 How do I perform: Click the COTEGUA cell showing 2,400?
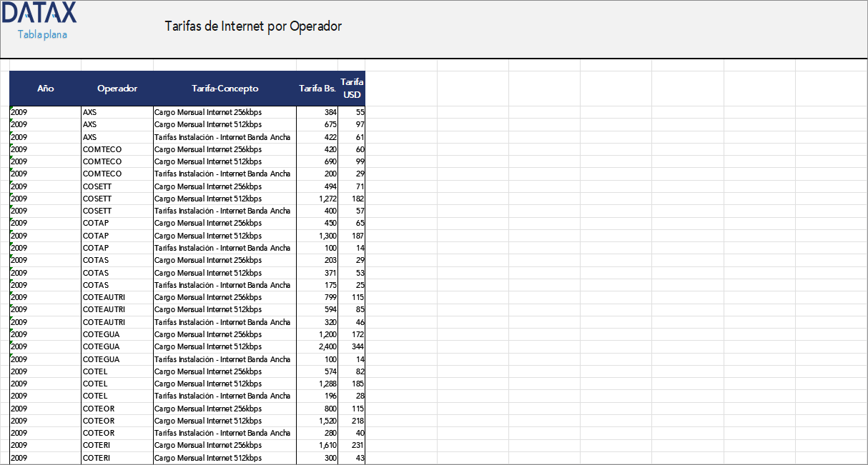tap(315, 346)
